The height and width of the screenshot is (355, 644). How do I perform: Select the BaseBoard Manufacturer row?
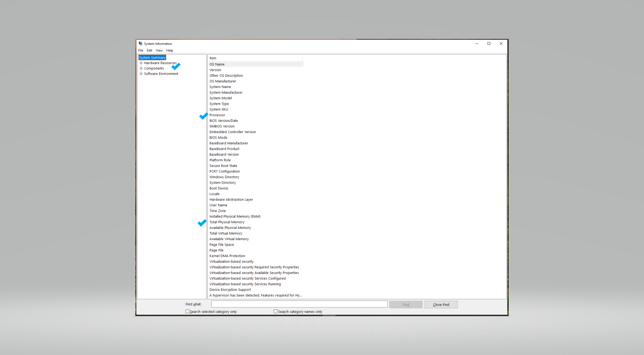point(255,144)
